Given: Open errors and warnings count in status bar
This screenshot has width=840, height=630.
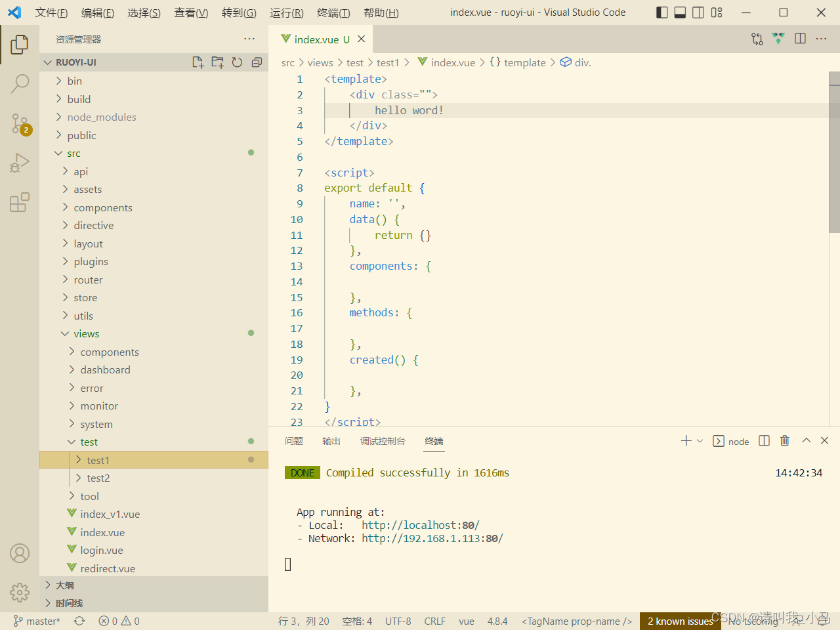Looking at the screenshot, I should [119, 621].
